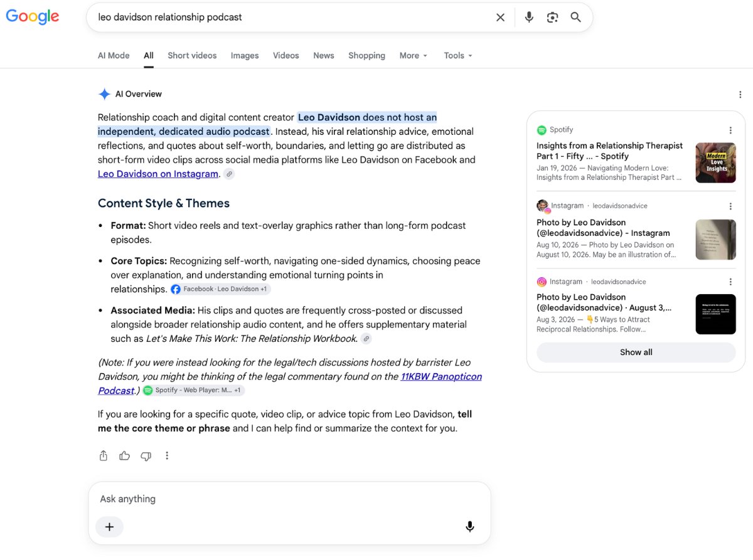Switch to AI Mode tab
Screen dimensions: 753x560
114,56
